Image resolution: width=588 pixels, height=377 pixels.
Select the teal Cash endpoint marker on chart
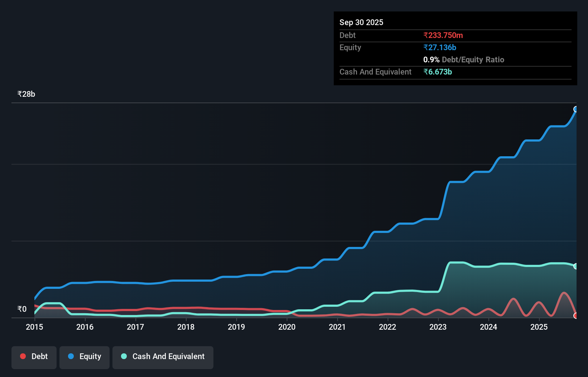click(x=576, y=266)
